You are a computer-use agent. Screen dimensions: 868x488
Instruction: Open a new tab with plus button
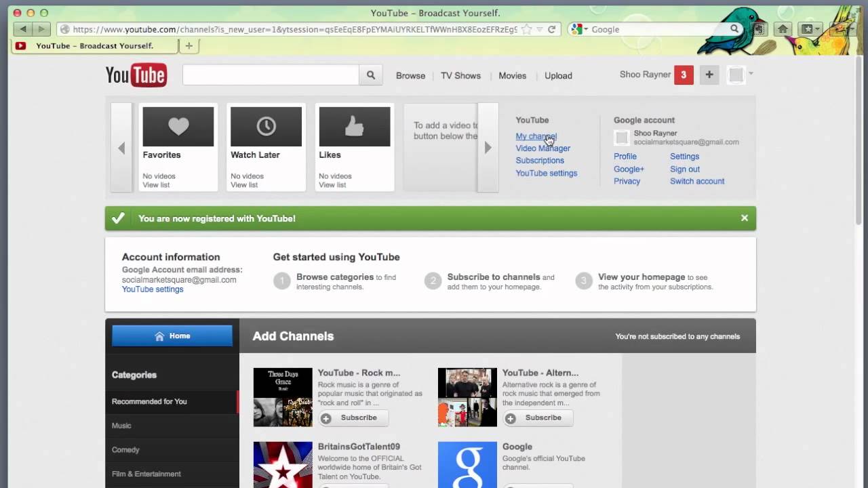click(x=189, y=45)
